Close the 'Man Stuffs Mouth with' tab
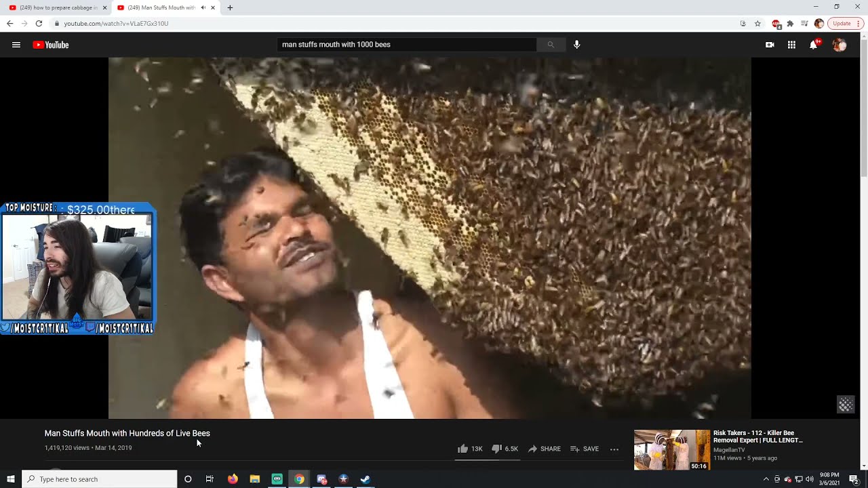The height and width of the screenshot is (488, 868). (x=213, y=7)
